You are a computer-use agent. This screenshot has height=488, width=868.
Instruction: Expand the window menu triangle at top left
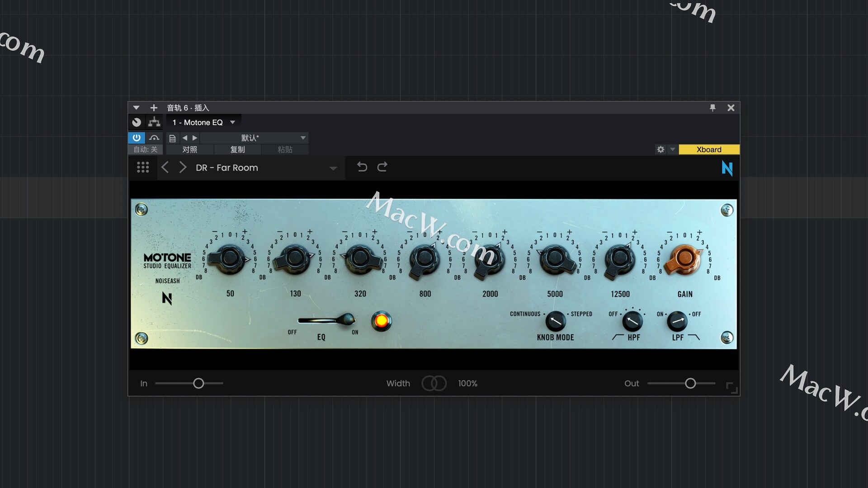coord(136,108)
